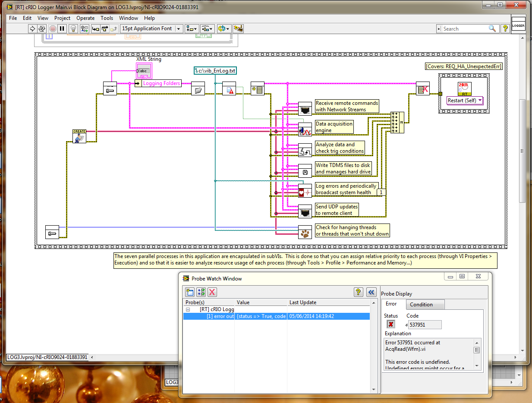Click the probe number 1 marker

(381, 192)
